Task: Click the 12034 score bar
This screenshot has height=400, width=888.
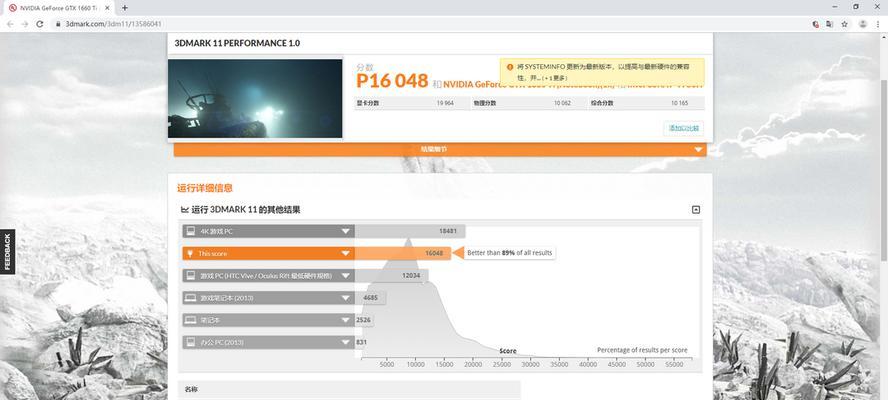Action: tap(391, 275)
